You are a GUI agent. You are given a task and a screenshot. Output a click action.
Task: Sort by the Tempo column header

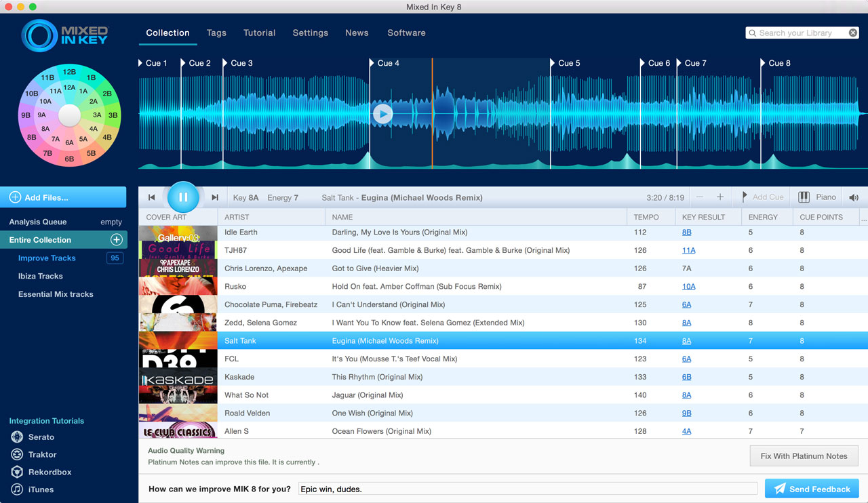coord(651,217)
